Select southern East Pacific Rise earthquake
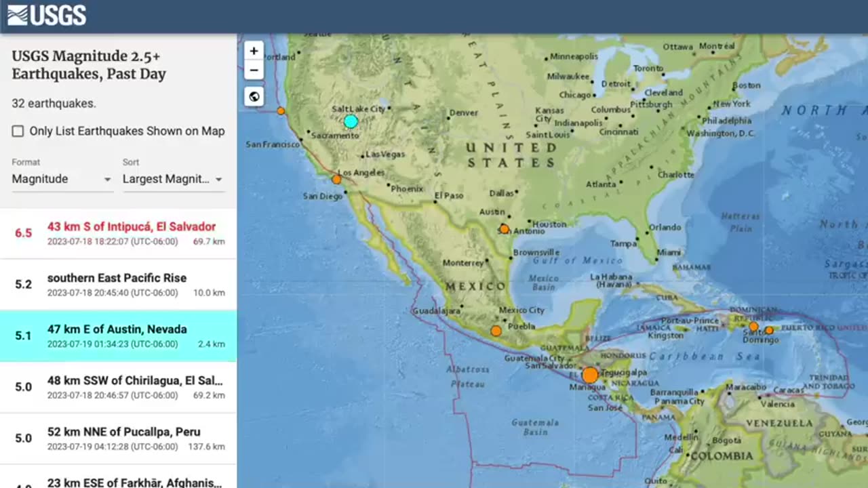Viewport: 868px width, 488px height. pyautogui.click(x=118, y=285)
